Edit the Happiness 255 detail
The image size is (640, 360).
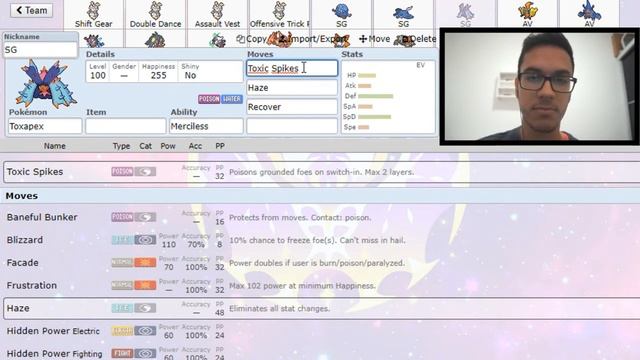coord(158,71)
